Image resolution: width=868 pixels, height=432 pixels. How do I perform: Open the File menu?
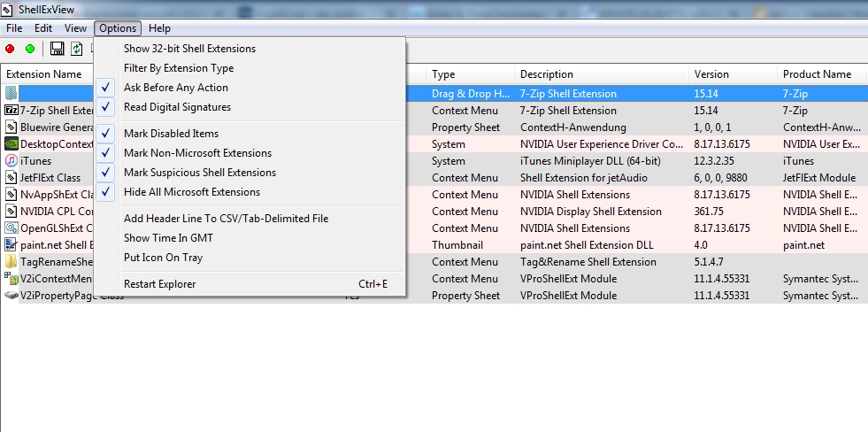tap(14, 28)
